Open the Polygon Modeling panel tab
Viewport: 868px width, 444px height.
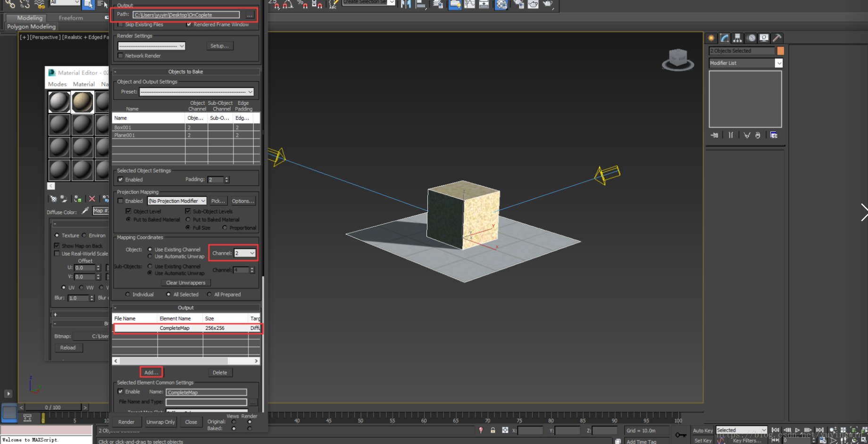tap(31, 27)
